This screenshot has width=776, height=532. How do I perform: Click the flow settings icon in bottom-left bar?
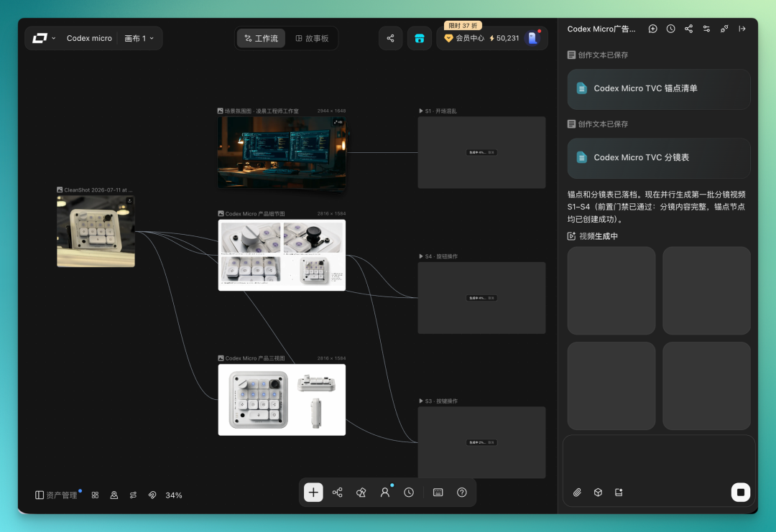pyautogui.click(x=133, y=495)
